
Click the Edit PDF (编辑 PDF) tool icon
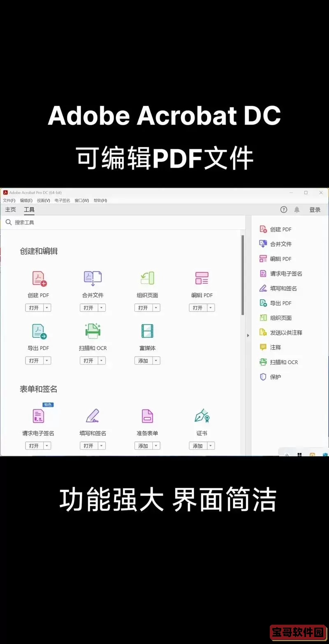pyautogui.click(x=202, y=279)
